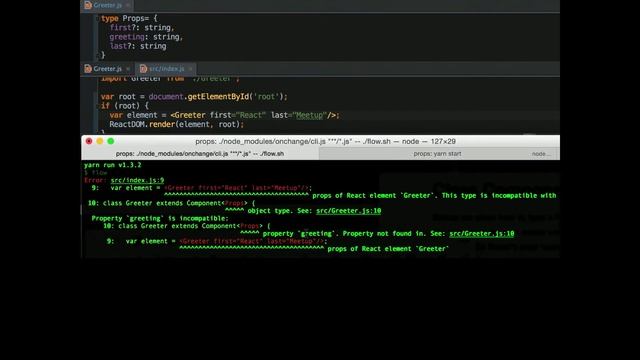
Task: Click the 'last?: string' code line
Action: coord(138,47)
